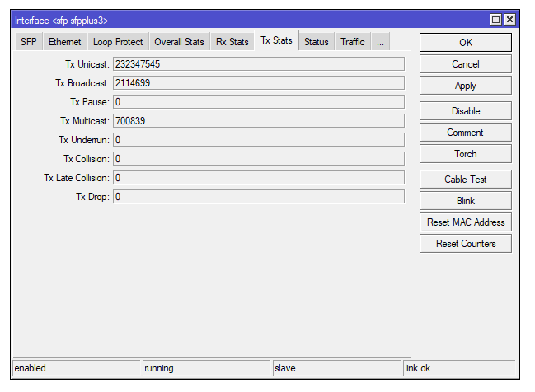Disable the sfp-sfpplus3 interface
This screenshot has height=392, width=535.
tap(466, 111)
